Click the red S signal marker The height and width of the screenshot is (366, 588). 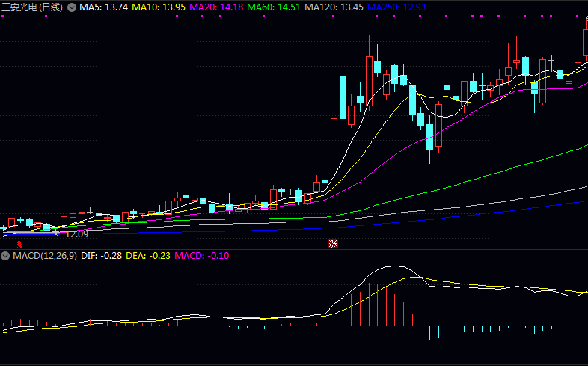pos(19,245)
